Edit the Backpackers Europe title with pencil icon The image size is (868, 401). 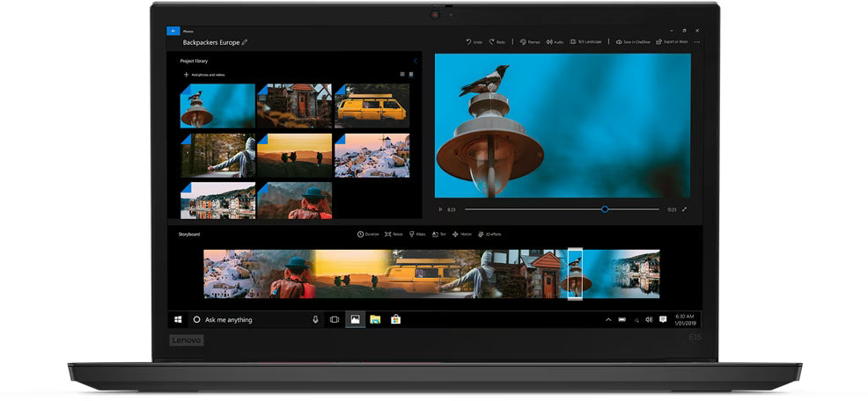click(x=245, y=42)
